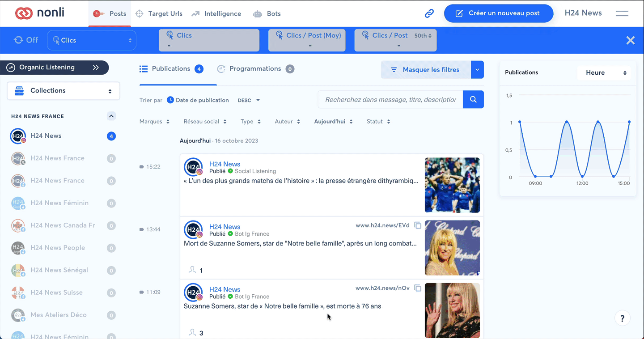Switch to the Programmations tab
Viewport: 644px width, 339px height.
tap(255, 69)
